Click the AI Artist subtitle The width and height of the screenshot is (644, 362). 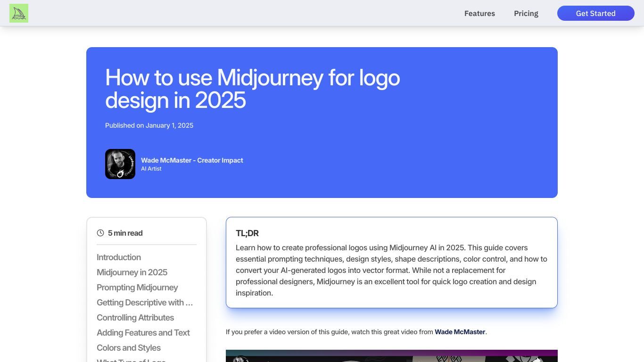151,169
